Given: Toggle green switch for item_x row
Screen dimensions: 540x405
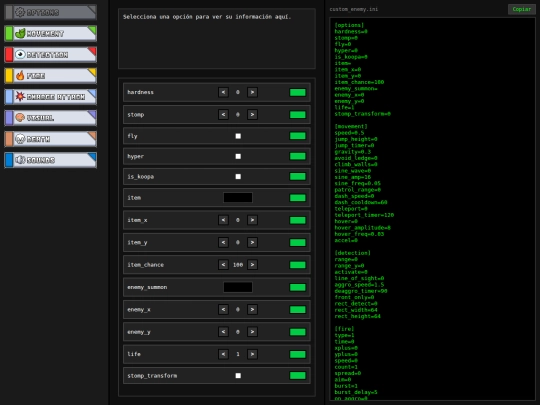Looking at the screenshot, I should [x=298, y=220].
